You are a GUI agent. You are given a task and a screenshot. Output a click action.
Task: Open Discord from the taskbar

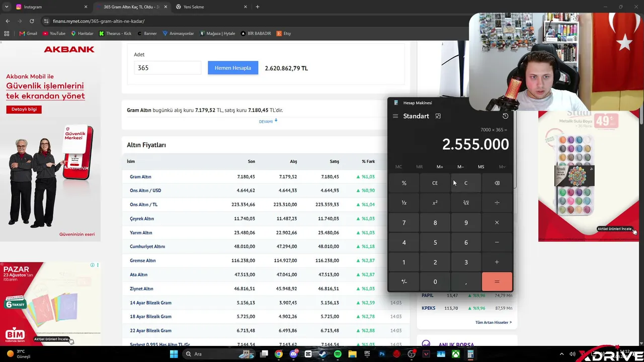(x=293, y=354)
